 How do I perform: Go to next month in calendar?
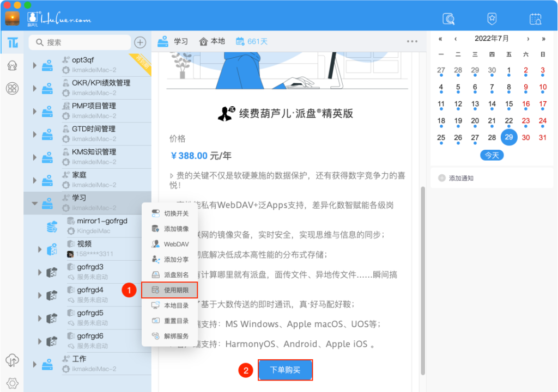[x=528, y=39]
